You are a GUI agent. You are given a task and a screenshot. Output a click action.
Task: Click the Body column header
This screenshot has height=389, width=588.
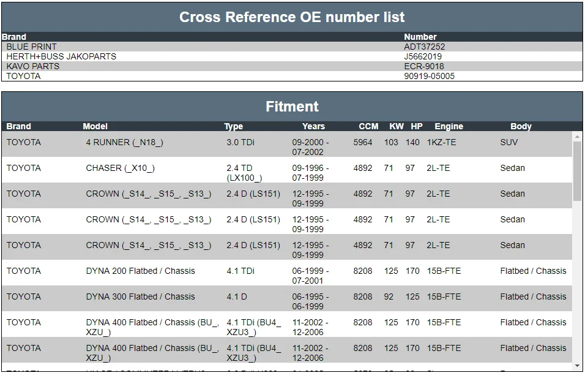(521, 126)
